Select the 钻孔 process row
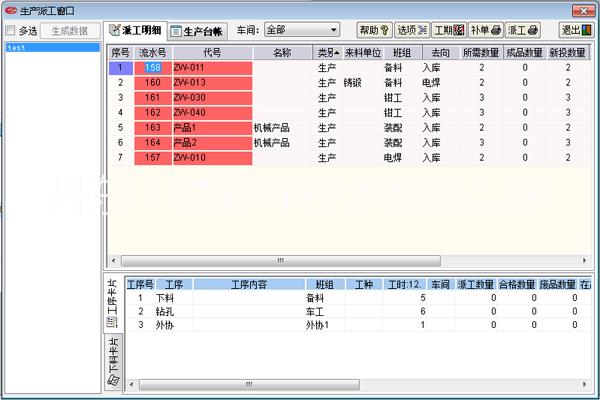Viewport: 600px width, 400px height. click(358, 312)
